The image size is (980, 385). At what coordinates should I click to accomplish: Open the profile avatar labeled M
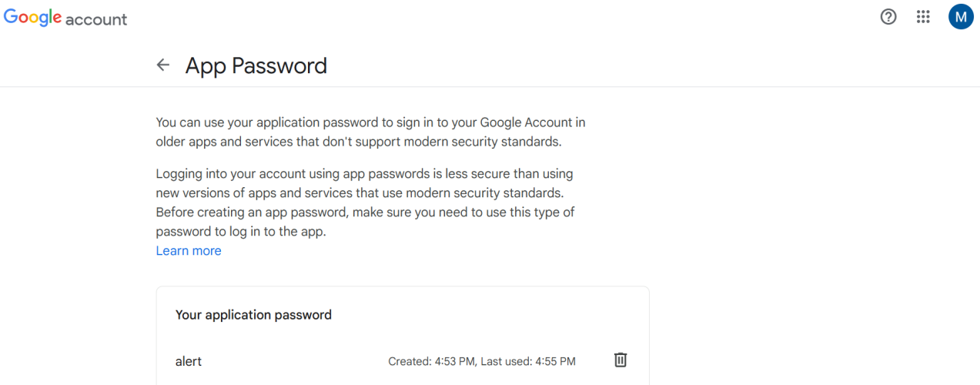pos(961,16)
